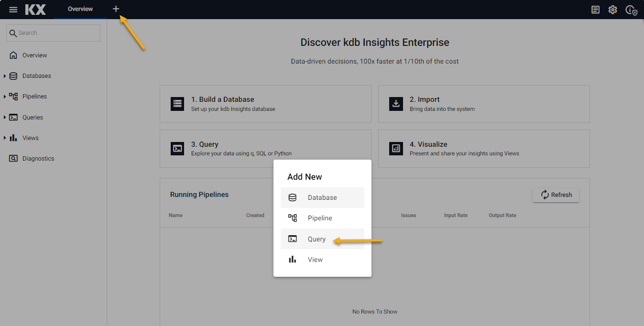Click the Running Pipelines heading
Viewport: 644px width, 326px height.
199,195
